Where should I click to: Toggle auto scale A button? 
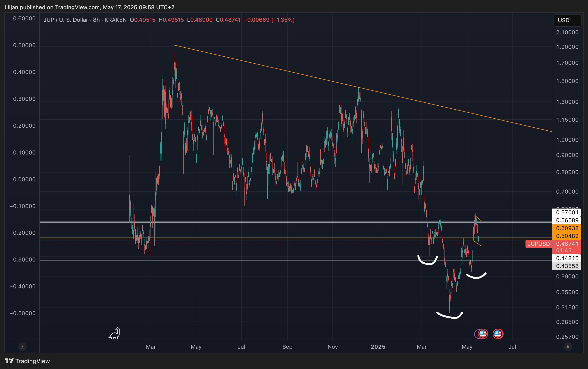pos(568,347)
